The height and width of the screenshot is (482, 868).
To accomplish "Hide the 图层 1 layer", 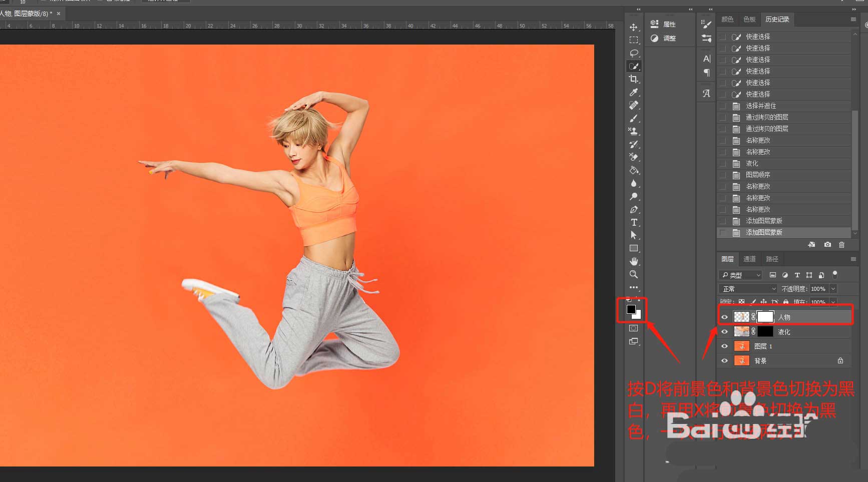I will point(724,346).
